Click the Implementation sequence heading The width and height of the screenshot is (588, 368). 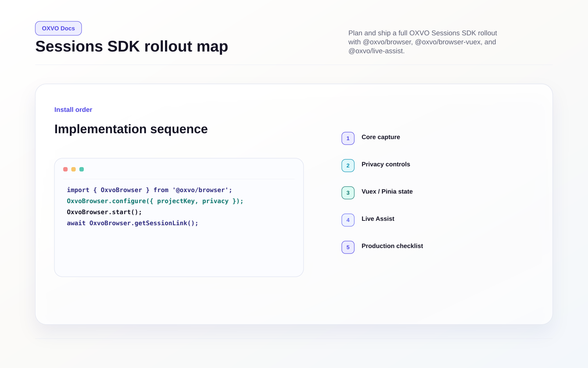point(131,129)
